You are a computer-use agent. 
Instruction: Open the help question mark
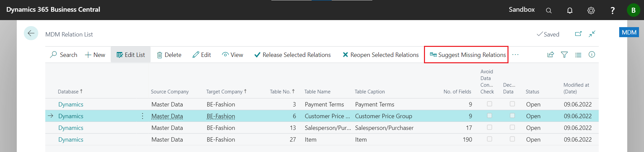point(612,10)
